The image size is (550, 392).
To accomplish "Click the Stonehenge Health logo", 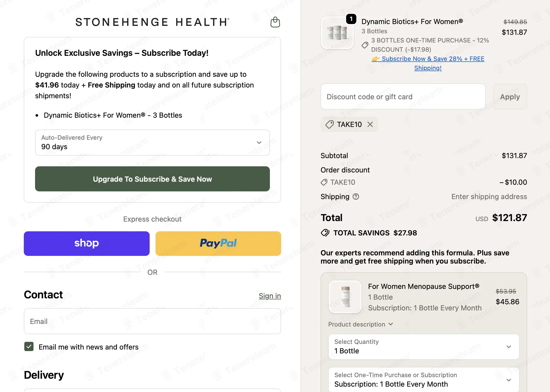I will (x=152, y=22).
